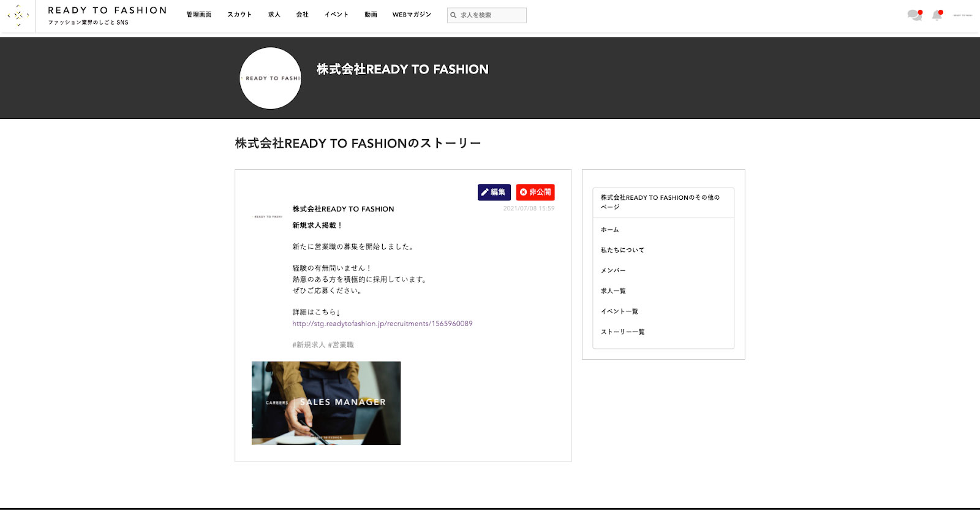Click the small company logo beside the post
The image size is (980, 510).
pyautogui.click(x=268, y=216)
